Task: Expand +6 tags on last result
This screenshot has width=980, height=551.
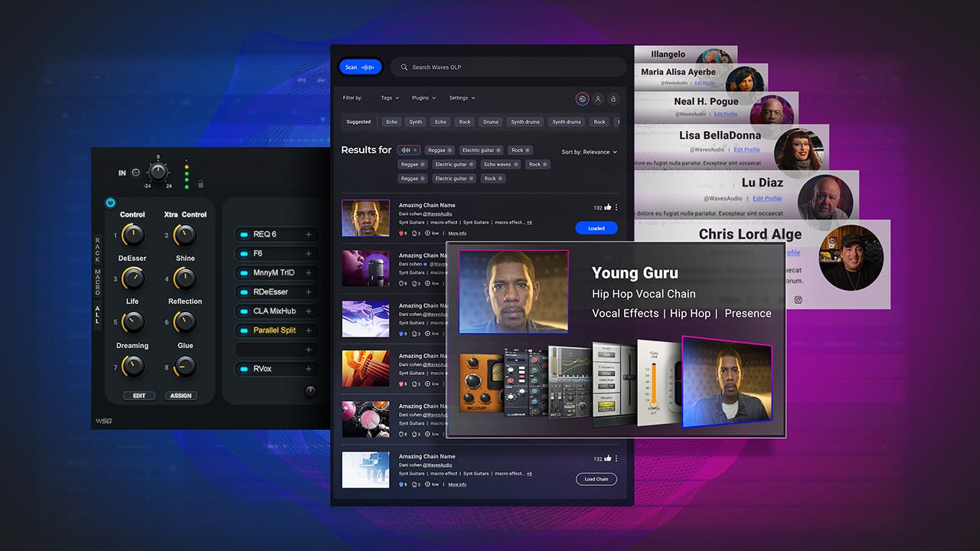Action: pos(529,474)
